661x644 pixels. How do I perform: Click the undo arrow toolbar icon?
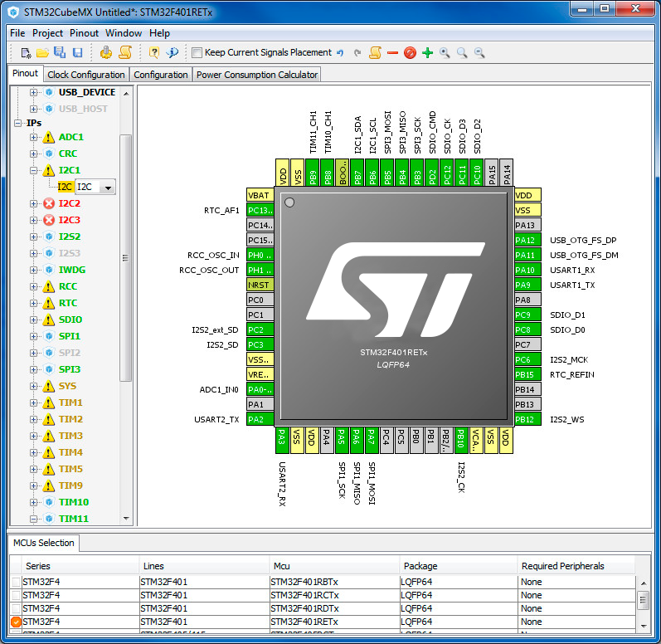click(340, 52)
